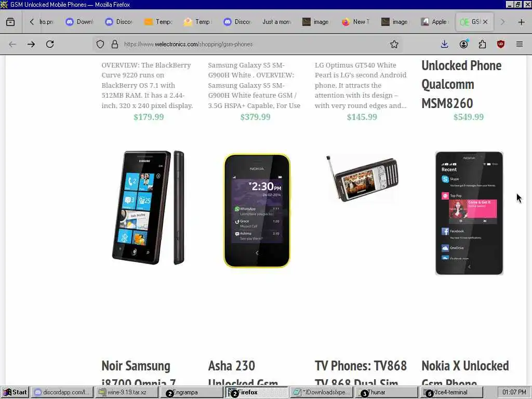Read the Samsung Galaxy S5 SM-G900H description
532x399 pixels.
pyautogui.click(x=254, y=85)
